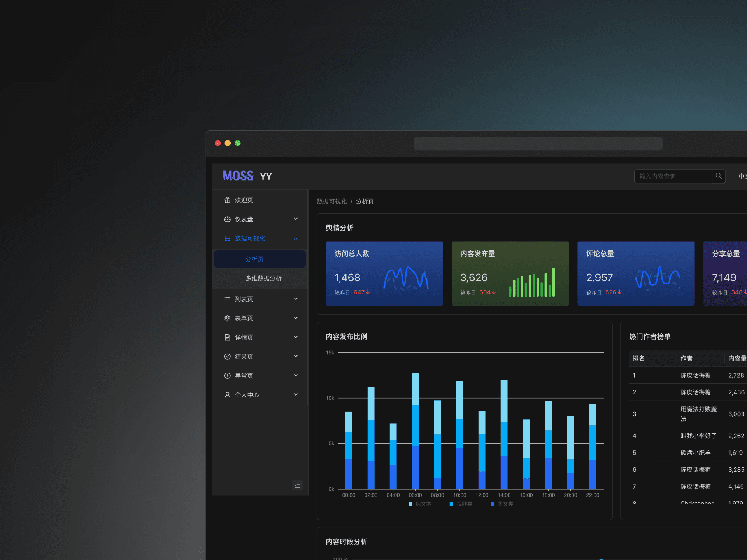Click the 详情页 document icon
This screenshot has width=747, height=560.
(x=227, y=337)
